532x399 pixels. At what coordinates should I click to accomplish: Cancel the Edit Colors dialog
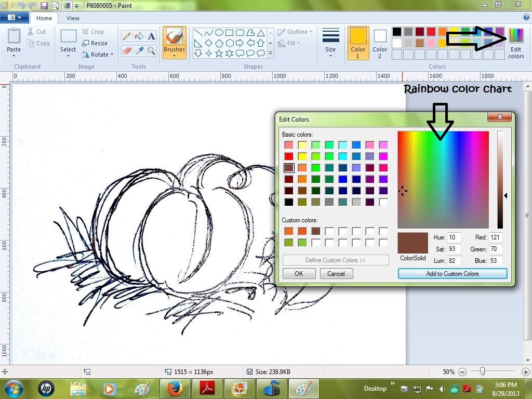point(336,273)
